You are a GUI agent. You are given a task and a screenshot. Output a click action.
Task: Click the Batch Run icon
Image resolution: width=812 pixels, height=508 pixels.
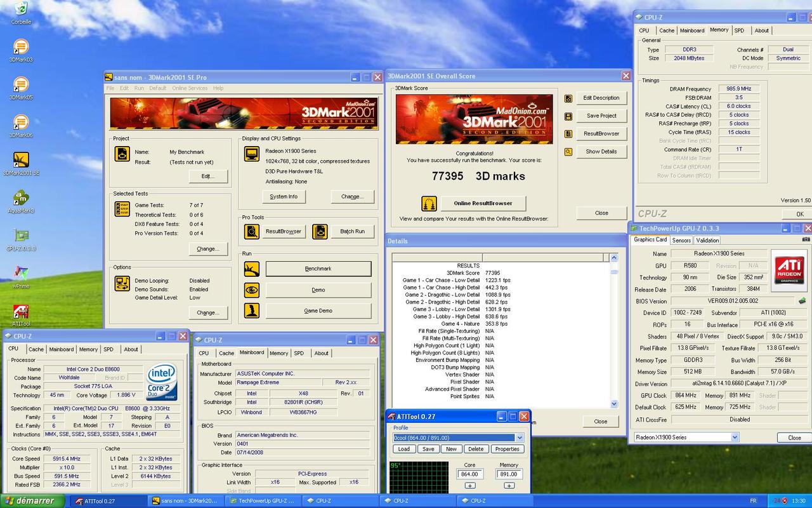coord(320,231)
